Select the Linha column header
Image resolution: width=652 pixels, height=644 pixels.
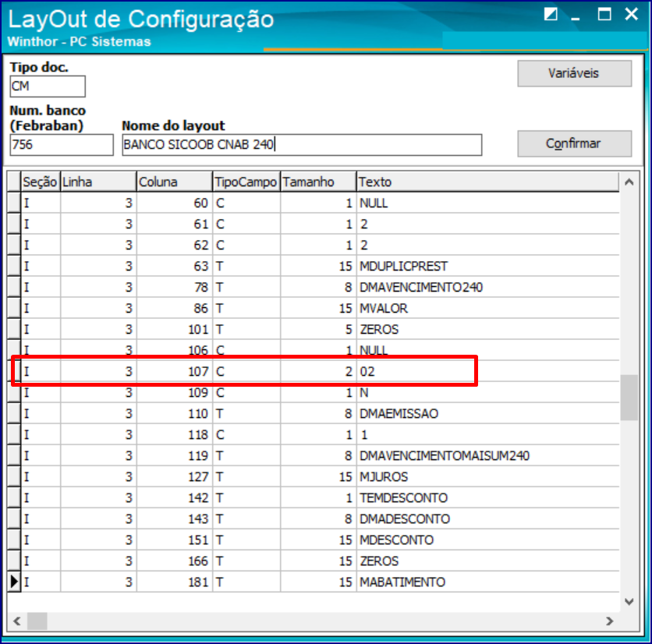pos(98,182)
